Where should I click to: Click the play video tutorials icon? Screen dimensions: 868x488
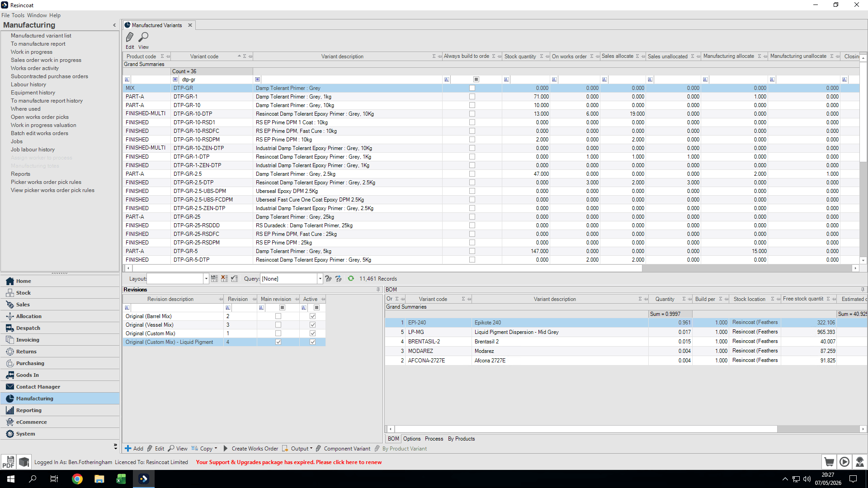(844, 462)
